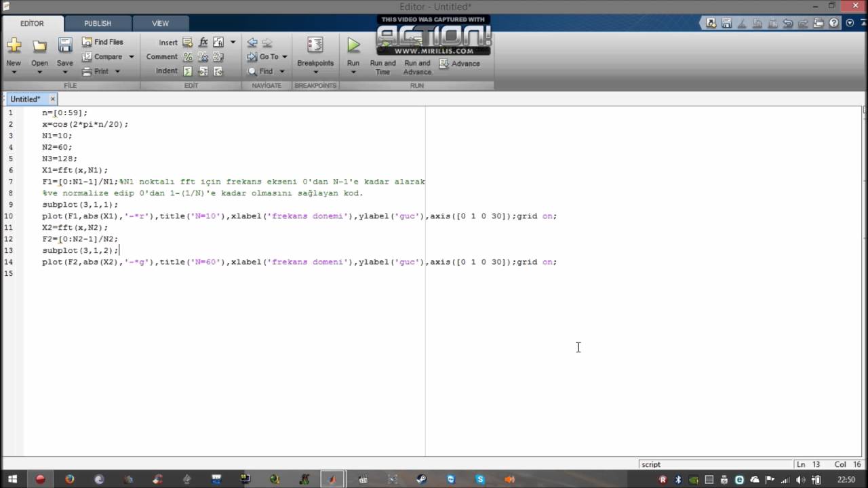Screen dimensions: 868x488
Task: Click the Increase Indent icon
Action: tap(203, 71)
